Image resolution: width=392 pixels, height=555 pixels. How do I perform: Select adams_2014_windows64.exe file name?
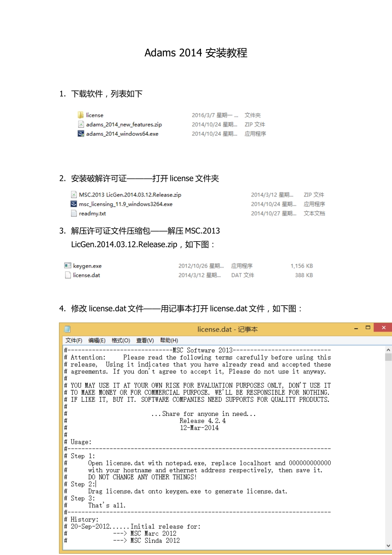click(122, 134)
